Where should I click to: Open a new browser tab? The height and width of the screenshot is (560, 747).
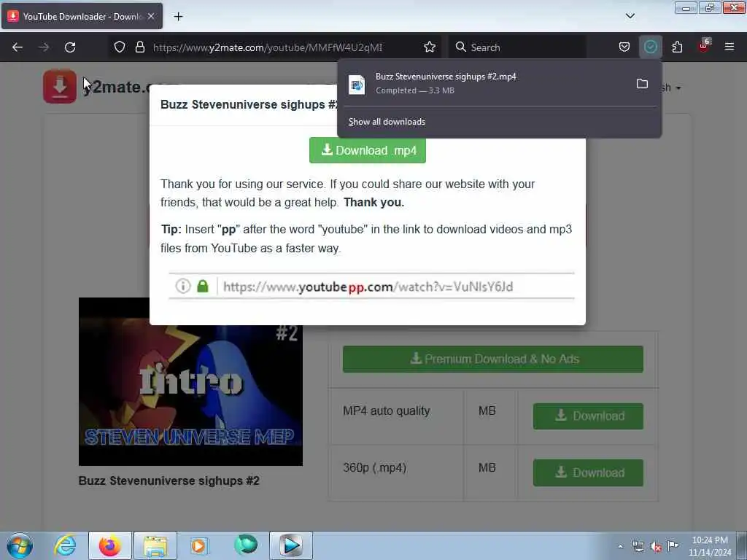pos(178,17)
